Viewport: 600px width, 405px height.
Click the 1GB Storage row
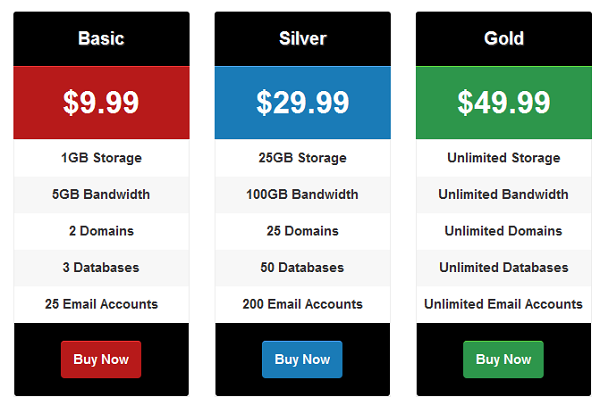(101, 158)
